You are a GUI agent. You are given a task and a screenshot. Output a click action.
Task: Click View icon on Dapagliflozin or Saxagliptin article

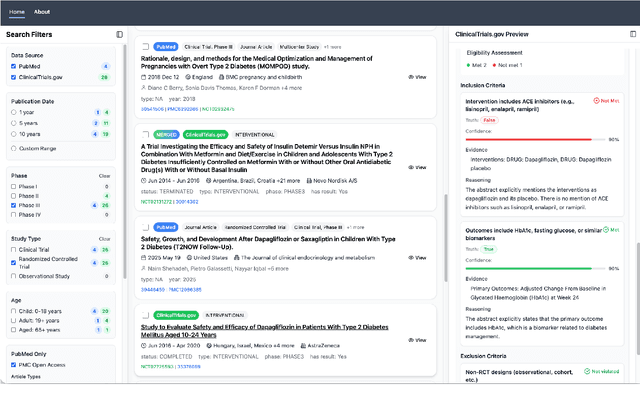click(x=413, y=257)
